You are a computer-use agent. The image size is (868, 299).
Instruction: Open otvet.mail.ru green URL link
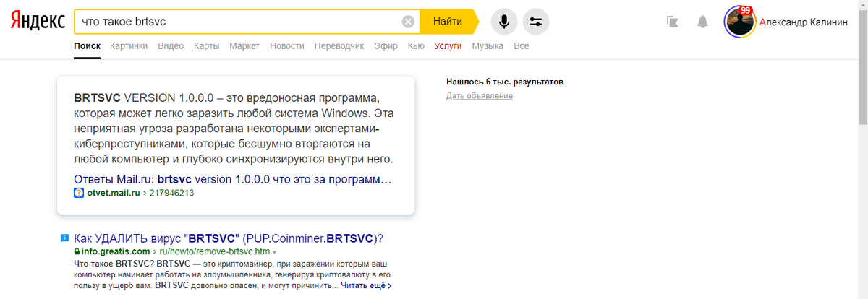click(114, 193)
